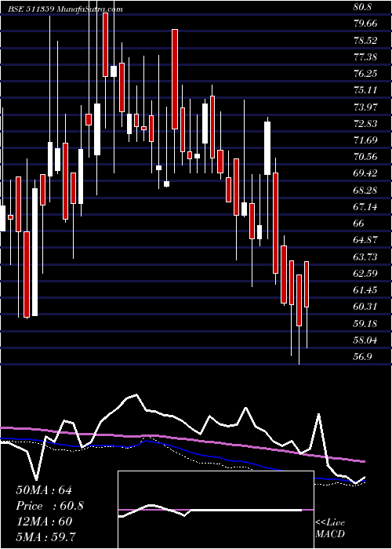Click the 71.69 price axis label

coord(365,140)
